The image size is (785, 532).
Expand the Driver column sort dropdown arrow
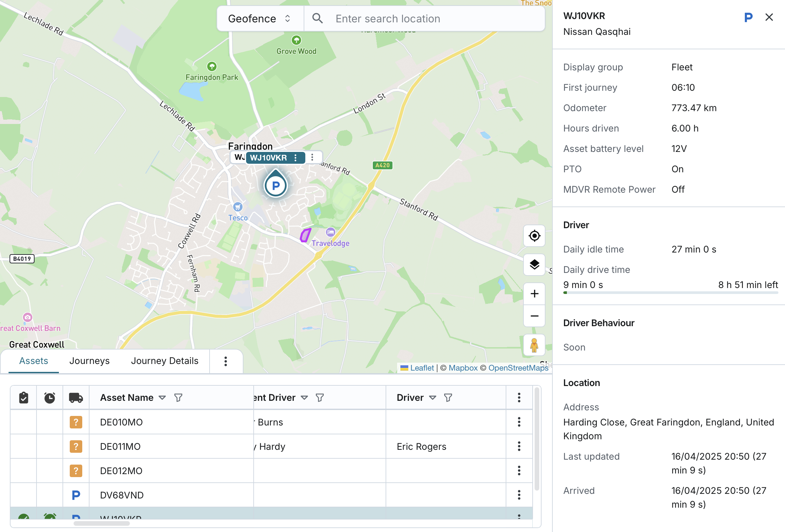point(432,398)
